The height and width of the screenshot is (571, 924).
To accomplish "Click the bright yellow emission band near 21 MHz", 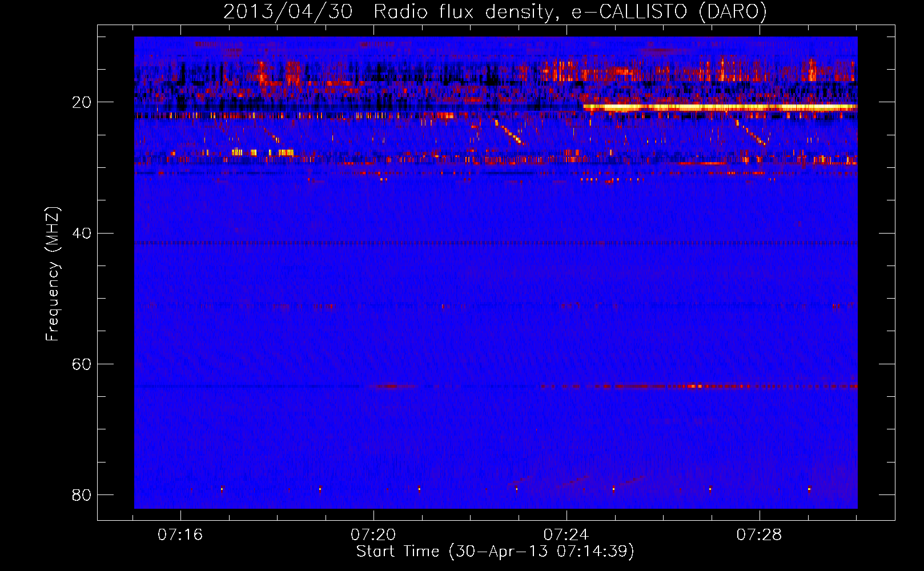I will click(720, 107).
